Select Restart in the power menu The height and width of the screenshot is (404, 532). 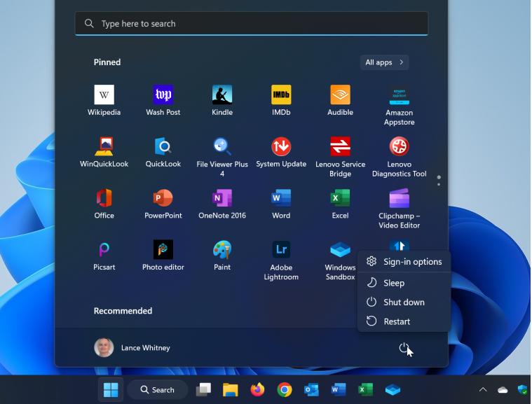404,321
